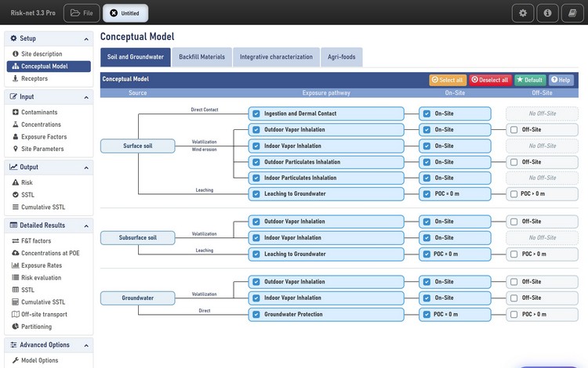The height and width of the screenshot is (368, 588).
Task: Open settings gear icon in top bar
Action: pyautogui.click(x=523, y=13)
